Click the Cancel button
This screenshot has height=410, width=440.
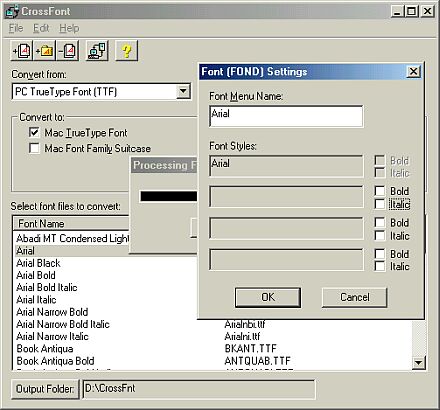tap(355, 297)
